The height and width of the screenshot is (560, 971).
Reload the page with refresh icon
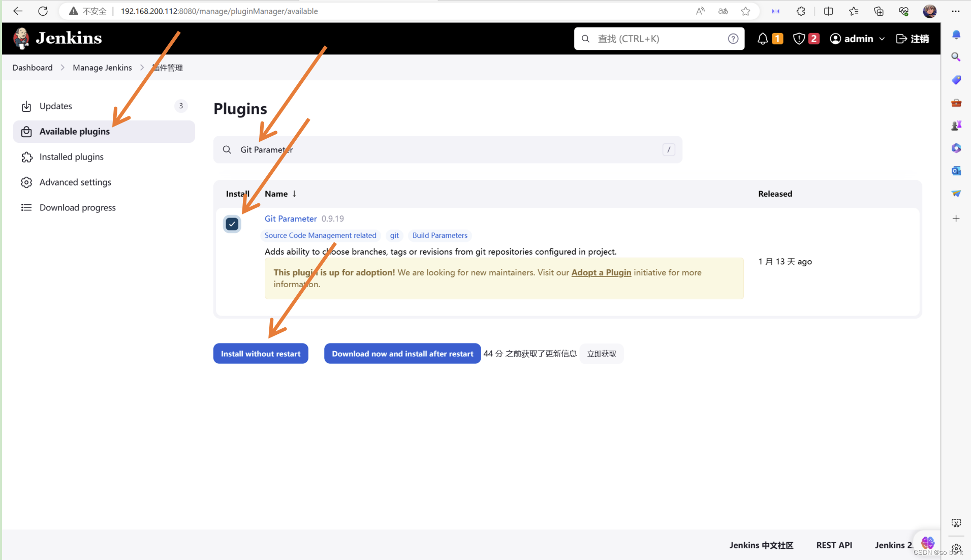click(x=43, y=11)
